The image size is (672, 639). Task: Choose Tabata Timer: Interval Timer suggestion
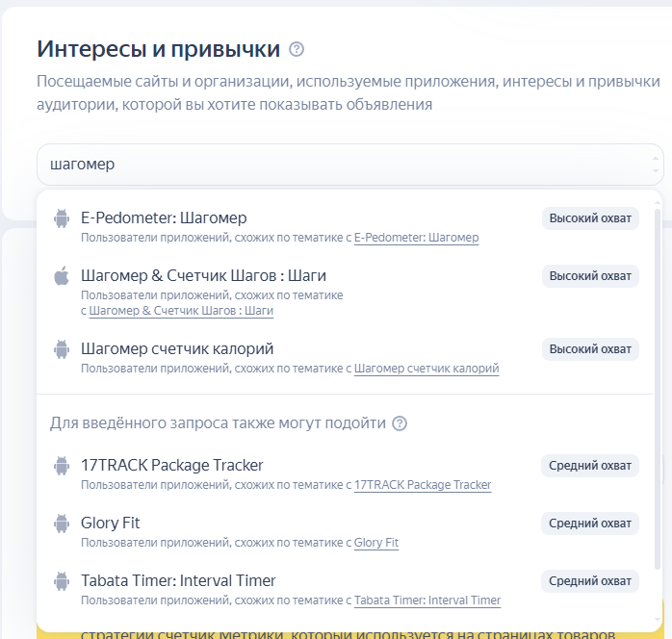click(346, 590)
